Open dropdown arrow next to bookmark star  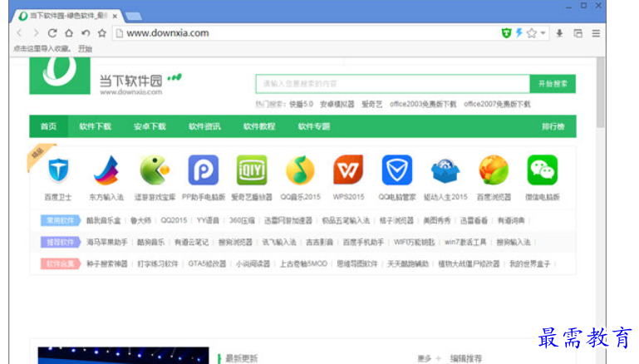(x=543, y=33)
